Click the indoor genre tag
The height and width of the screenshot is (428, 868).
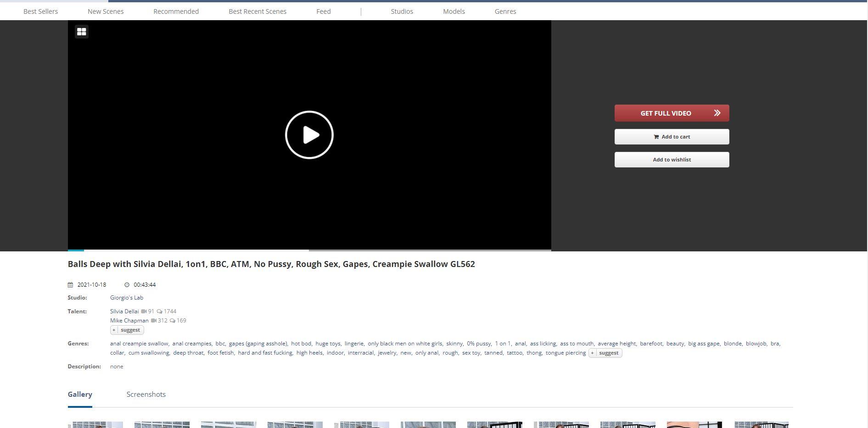pyautogui.click(x=335, y=353)
